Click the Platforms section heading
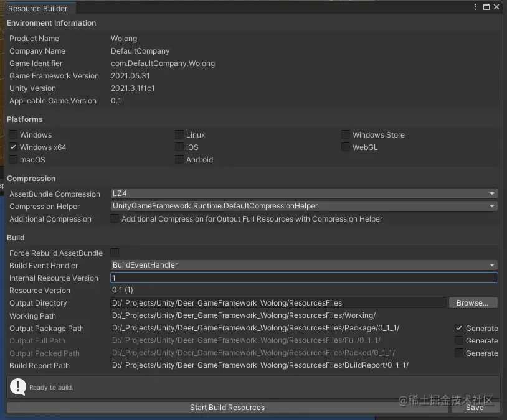Image resolution: width=507 pixels, height=420 pixels. 25,119
